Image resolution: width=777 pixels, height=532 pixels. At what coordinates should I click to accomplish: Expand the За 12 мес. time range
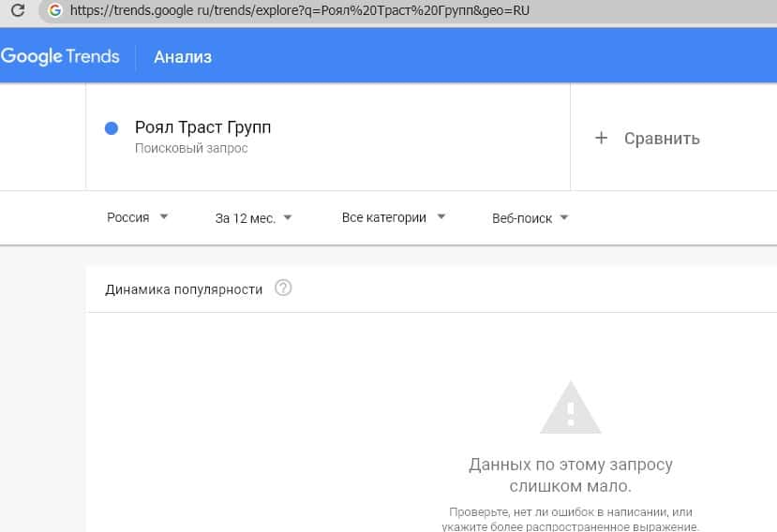coord(253,217)
